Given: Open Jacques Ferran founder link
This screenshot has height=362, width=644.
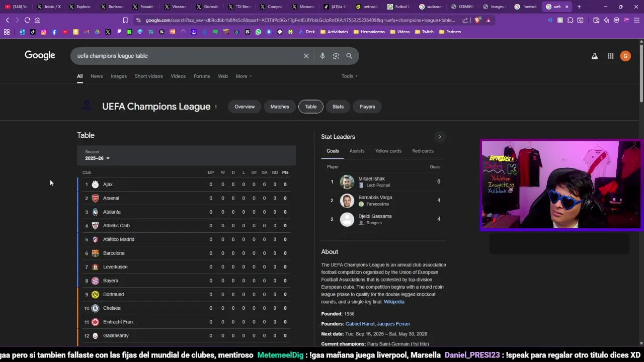Looking at the screenshot, I should tap(393, 324).
